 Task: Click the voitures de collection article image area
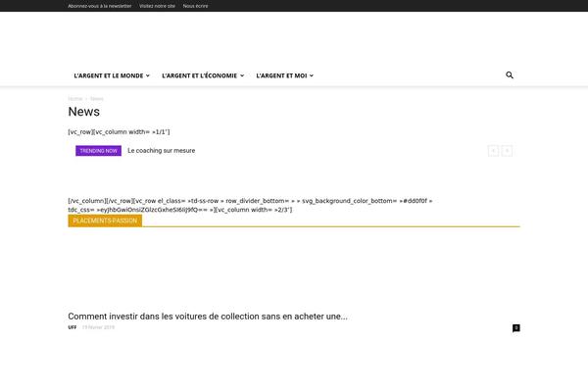tap(294, 268)
